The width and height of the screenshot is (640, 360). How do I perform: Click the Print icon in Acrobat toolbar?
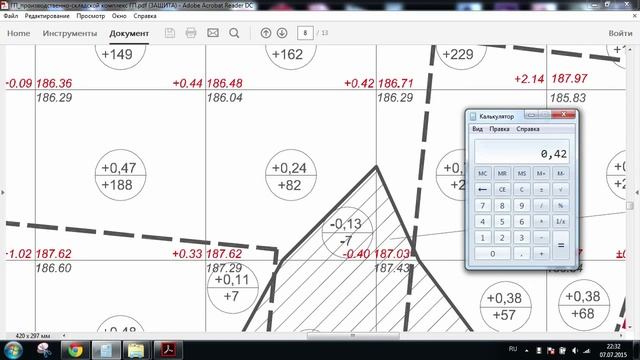coord(191,33)
